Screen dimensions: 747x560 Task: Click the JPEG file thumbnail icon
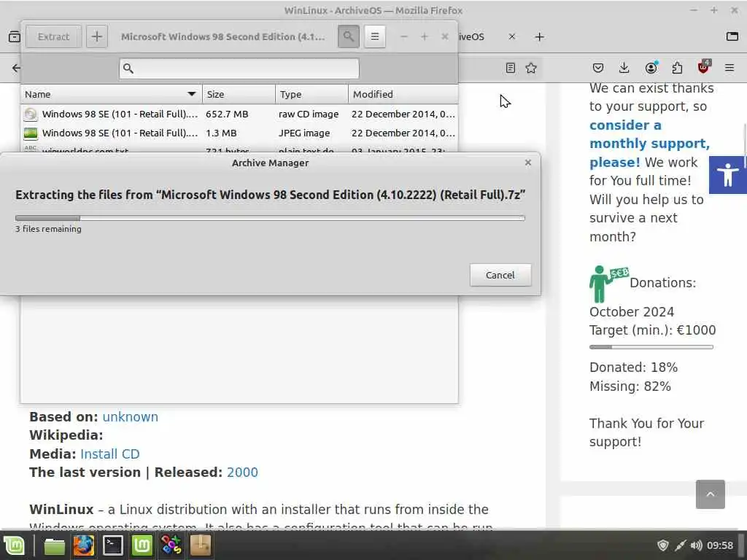coord(31,133)
